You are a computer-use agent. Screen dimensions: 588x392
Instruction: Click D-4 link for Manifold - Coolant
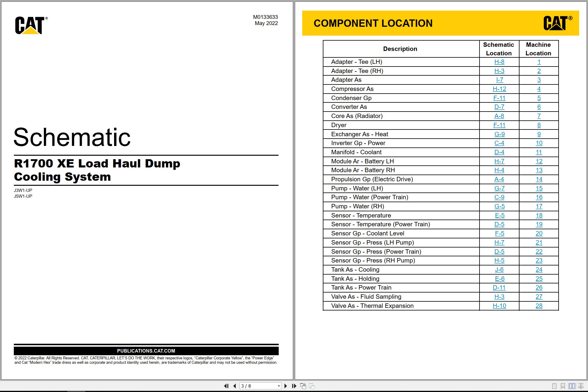click(x=499, y=152)
